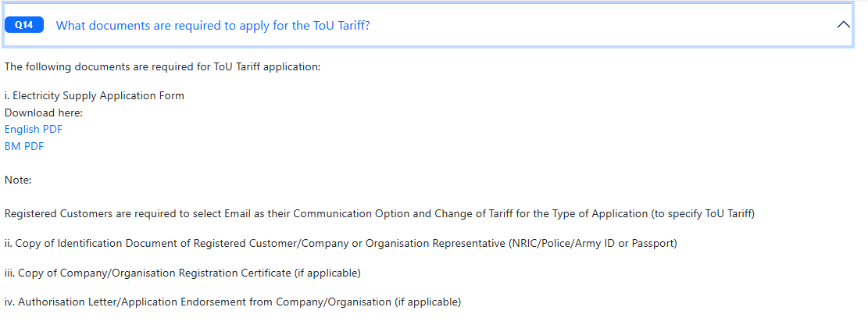The height and width of the screenshot is (325, 868).
Task: Click the empty space in the Q14 header bar
Action: [603, 25]
